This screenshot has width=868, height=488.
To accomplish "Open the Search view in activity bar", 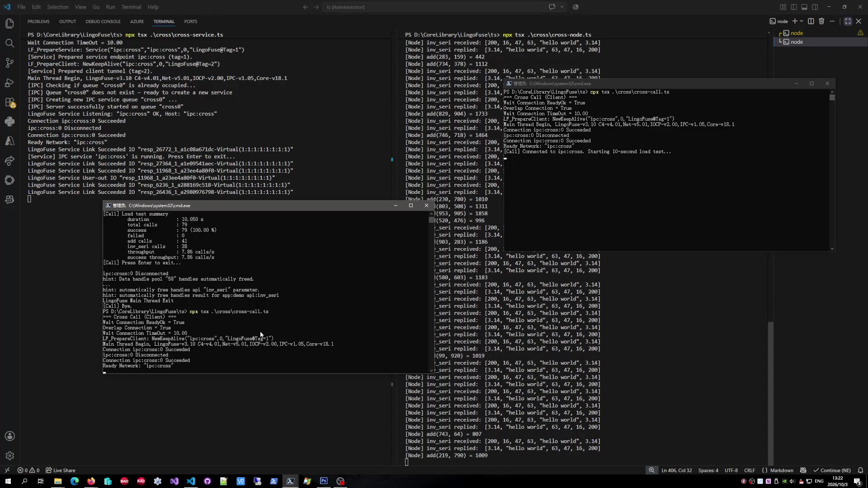I will (x=9, y=43).
